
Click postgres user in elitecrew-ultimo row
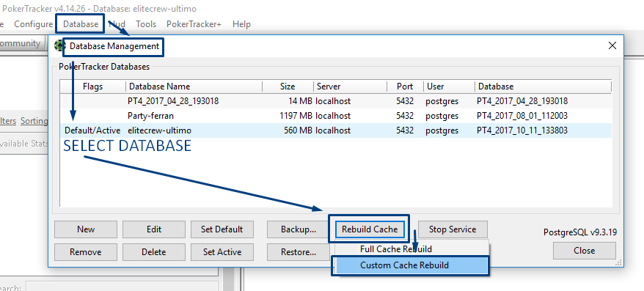click(442, 130)
